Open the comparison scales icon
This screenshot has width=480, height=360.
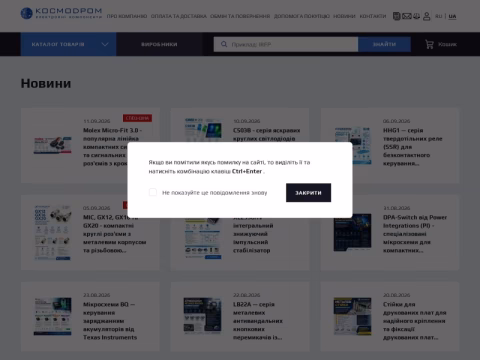point(416,16)
